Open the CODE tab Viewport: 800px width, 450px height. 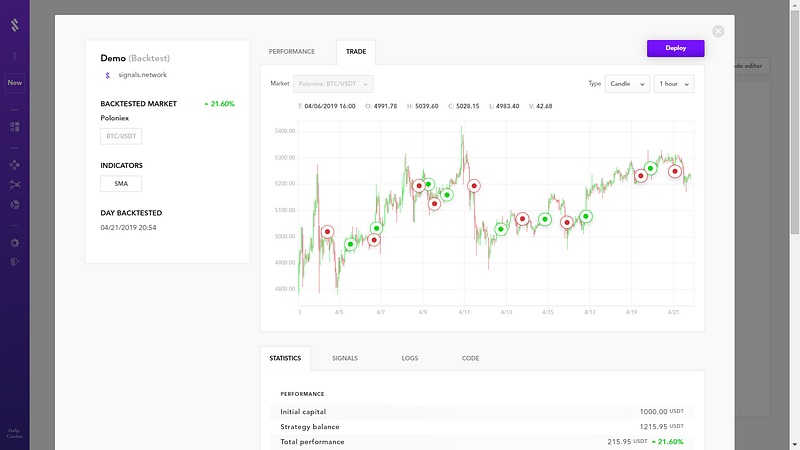pyautogui.click(x=470, y=358)
